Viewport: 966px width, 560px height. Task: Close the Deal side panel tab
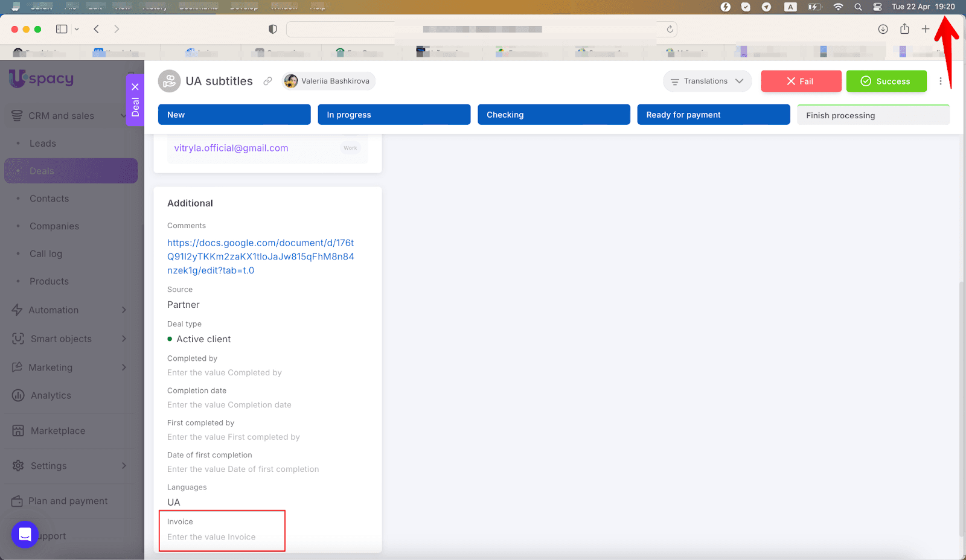tap(135, 87)
